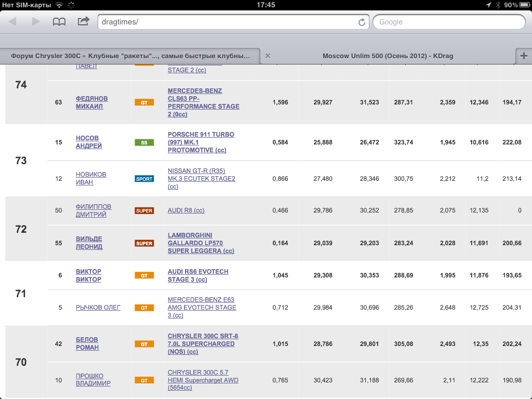Click the 12,725 value in Рычков row

[479, 308]
